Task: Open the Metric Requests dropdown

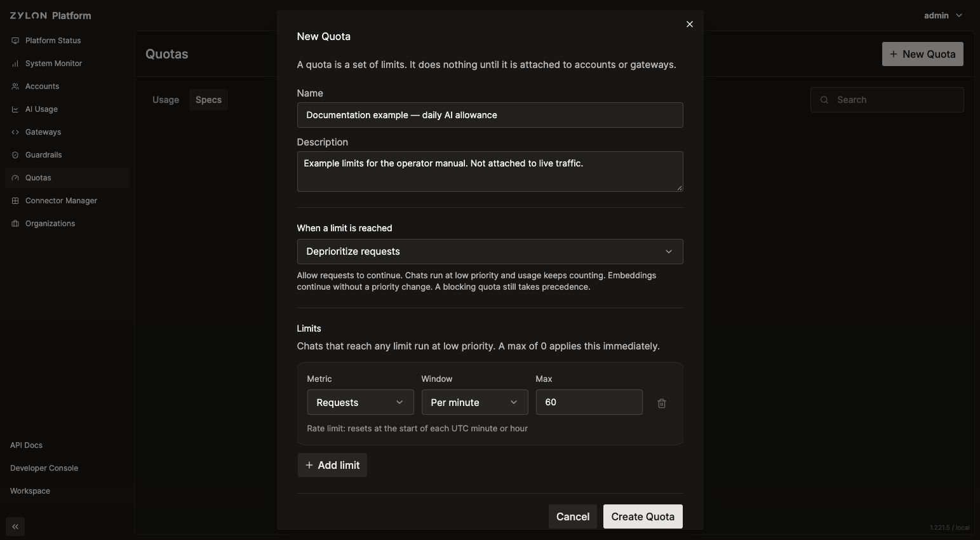Action: coord(360,403)
